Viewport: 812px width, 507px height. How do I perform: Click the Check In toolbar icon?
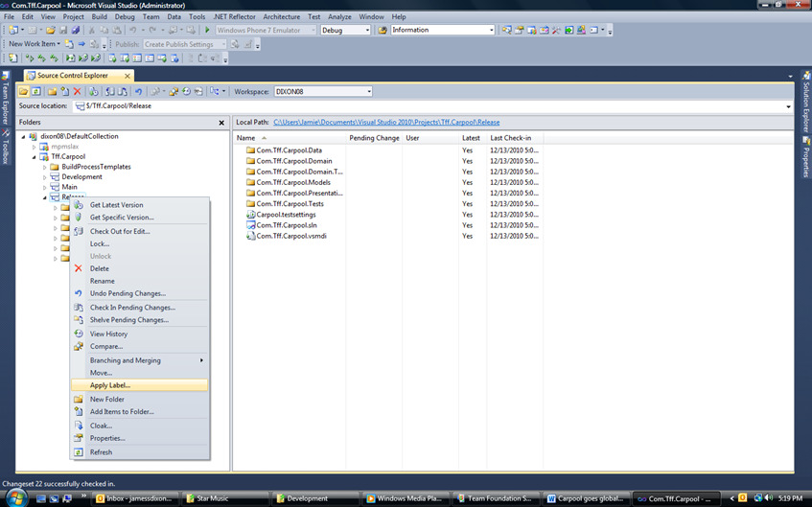click(x=122, y=92)
